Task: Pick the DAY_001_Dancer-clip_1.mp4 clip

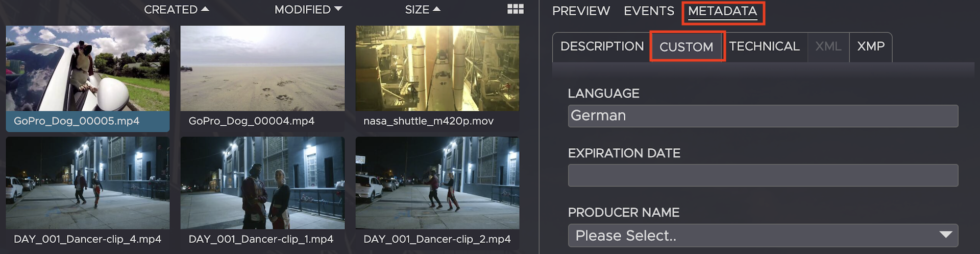Action: pos(262,183)
